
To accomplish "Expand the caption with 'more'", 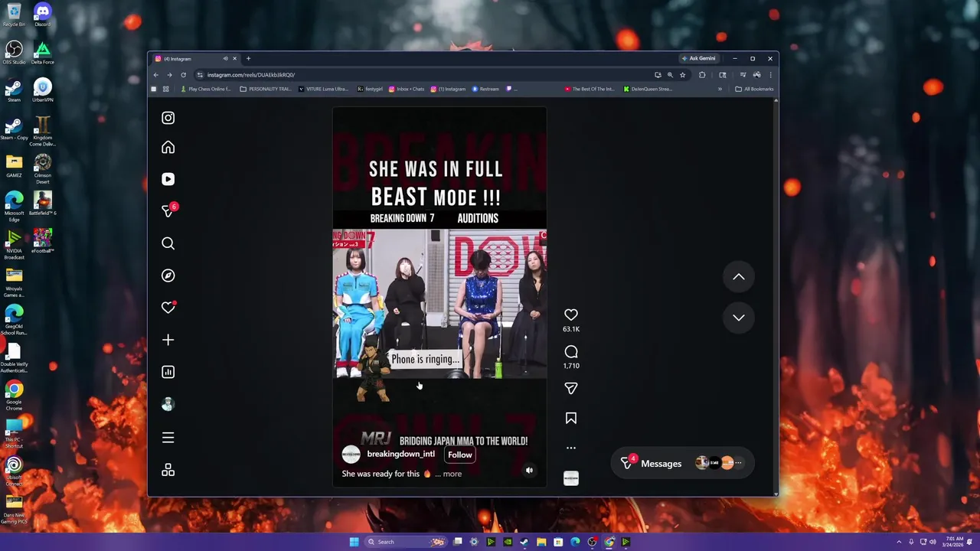I will pyautogui.click(x=452, y=474).
